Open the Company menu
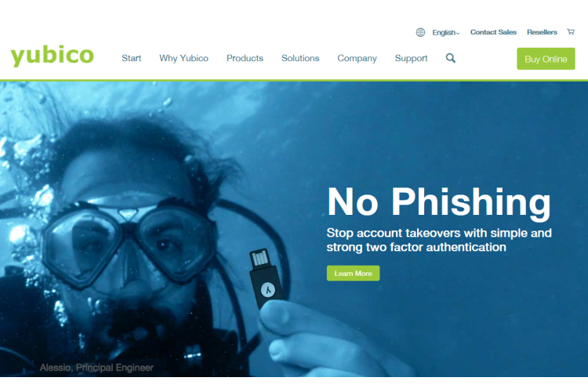This screenshot has height=392, width=588. [x=357, y=59]
